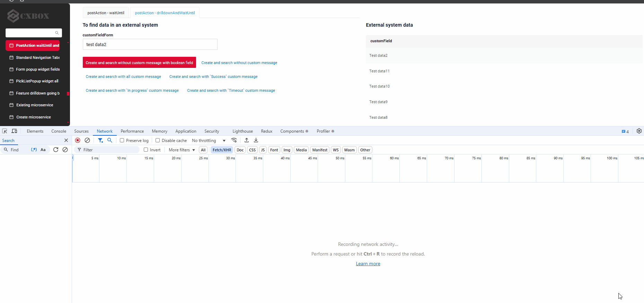644x303 pixels.
Task: Stop recording the network log
Action: click(78, 140)
